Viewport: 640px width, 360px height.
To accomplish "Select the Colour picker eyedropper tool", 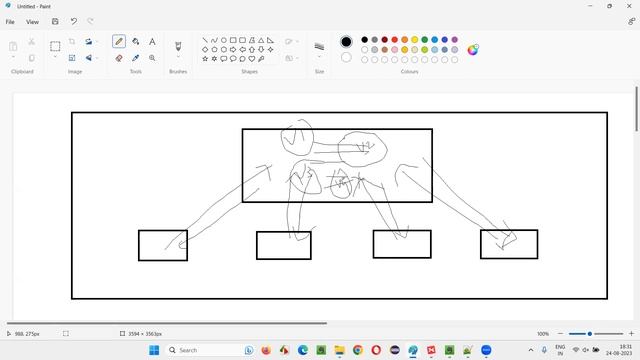I will pyautogui.click(x=136, y=58).
